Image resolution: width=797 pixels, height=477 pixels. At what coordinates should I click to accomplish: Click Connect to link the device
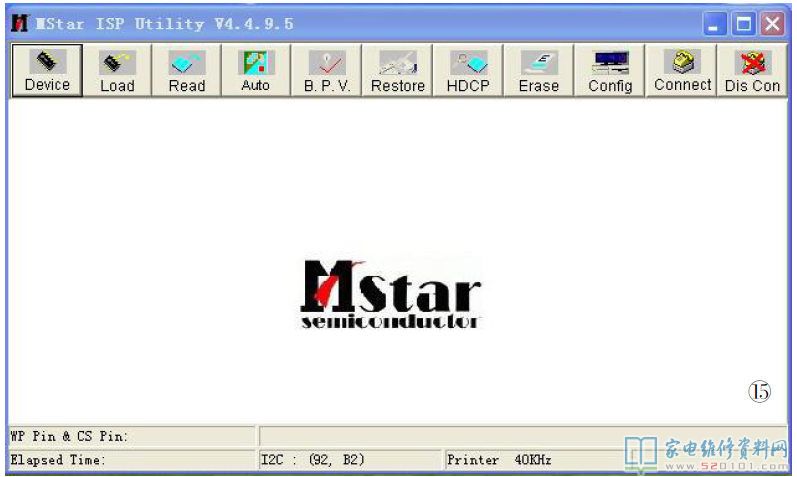tap(683, 71)
